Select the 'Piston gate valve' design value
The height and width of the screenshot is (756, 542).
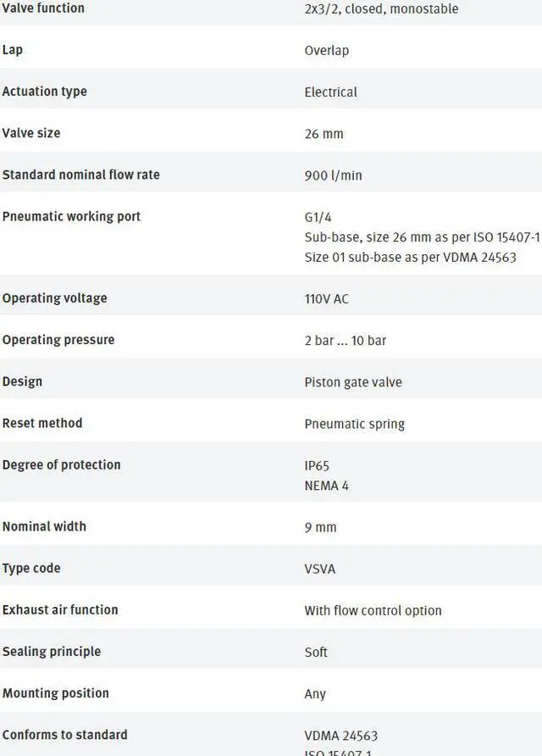[353, 382]
